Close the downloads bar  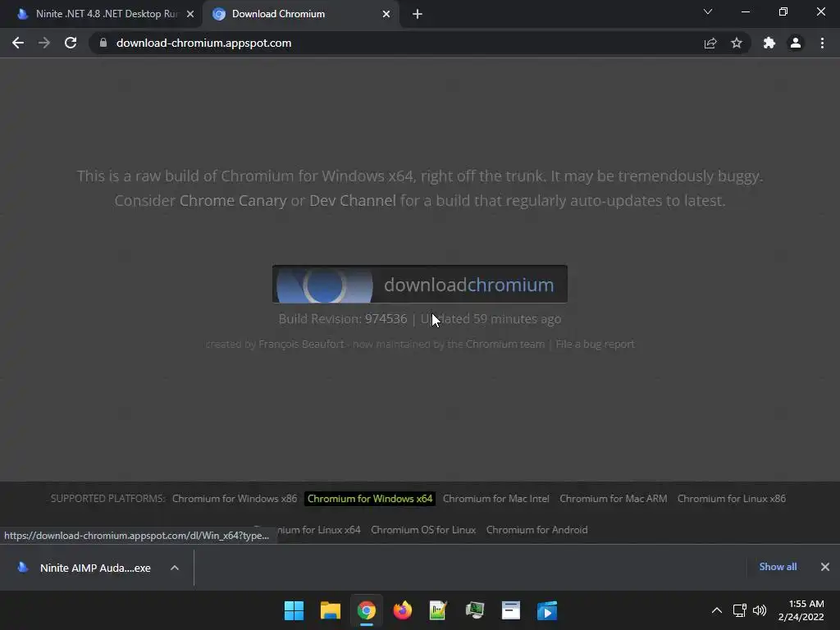click(825, 567)
